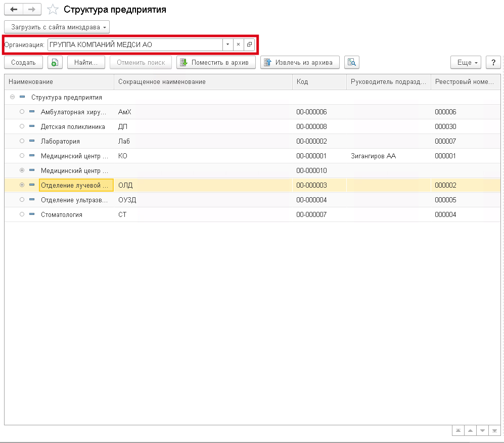The width and height of the screenshot is (504, 443).
Task: Click the Реестровый номе... column header
Action: pos(466,82)
